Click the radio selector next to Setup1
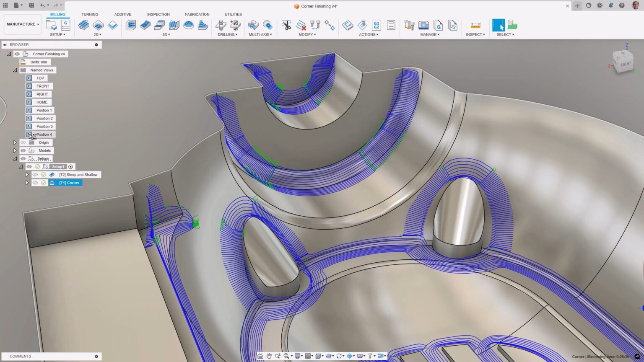This screenshot has width=644, height=362. click(x=70, y=166)
